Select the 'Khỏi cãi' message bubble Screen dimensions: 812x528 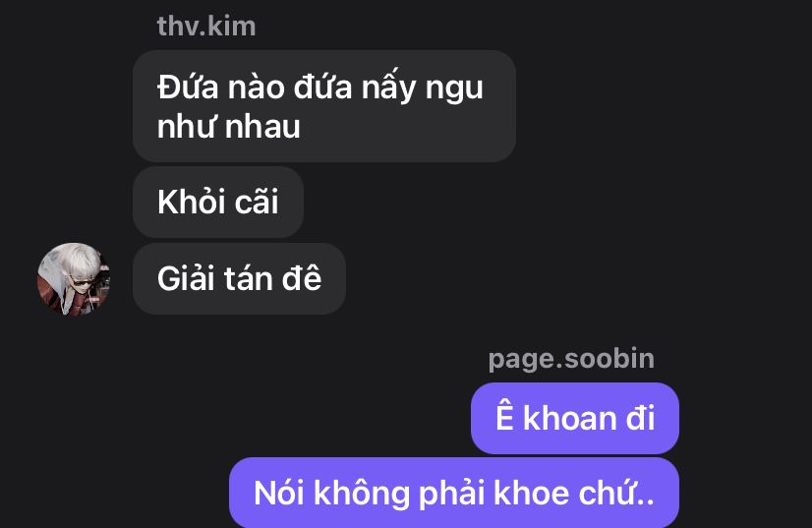[x=218, y=203]
